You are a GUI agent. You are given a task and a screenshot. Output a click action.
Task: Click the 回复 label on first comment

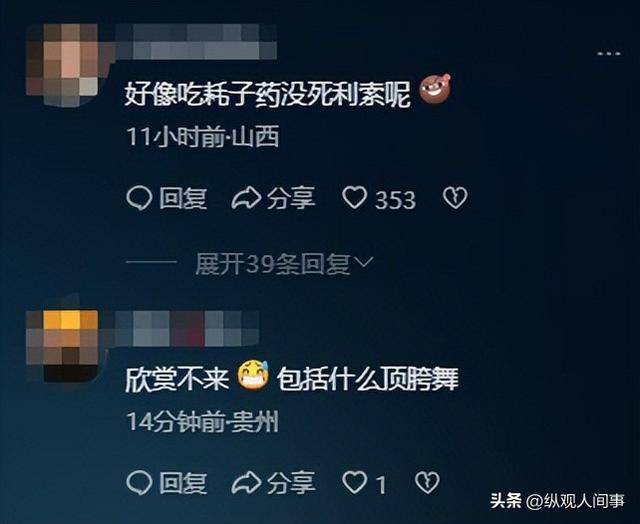coord(182,198)
